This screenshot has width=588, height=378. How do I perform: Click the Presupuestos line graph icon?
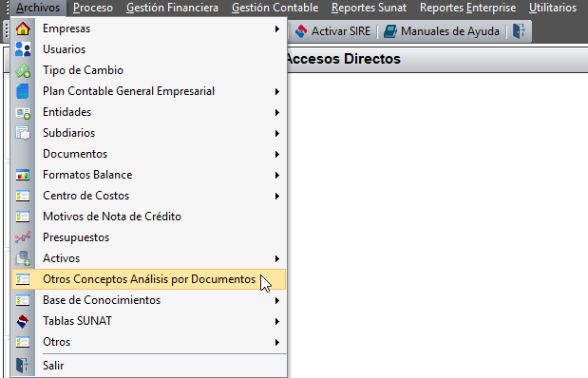coord(23,237)
